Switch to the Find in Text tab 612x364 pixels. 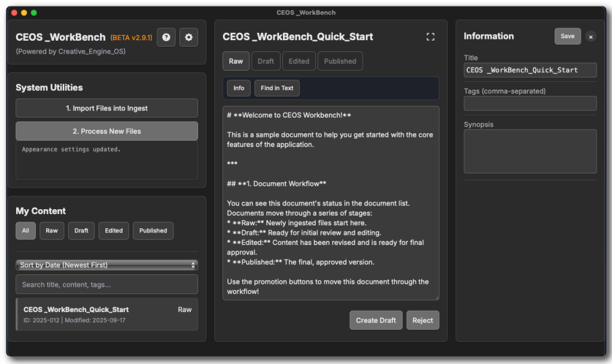pyautogui.click(x=276, y=88)
